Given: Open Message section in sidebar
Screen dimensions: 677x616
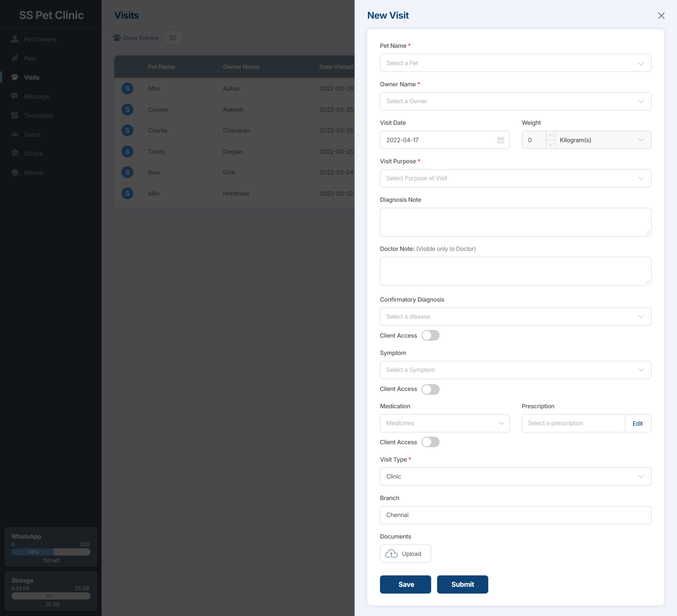Looking at the screenshot, I should coord(36,96).
